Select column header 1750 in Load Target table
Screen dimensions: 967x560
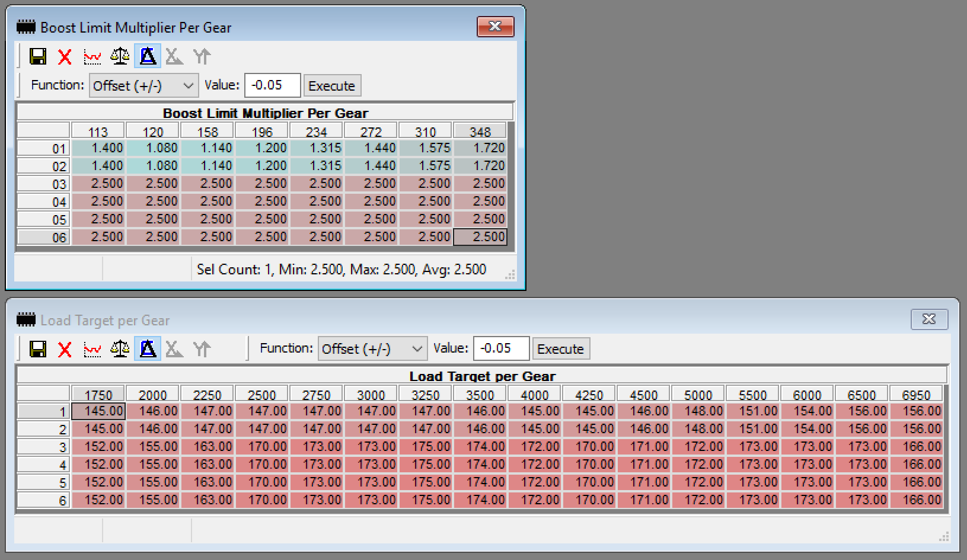click(x=98, y=394)
